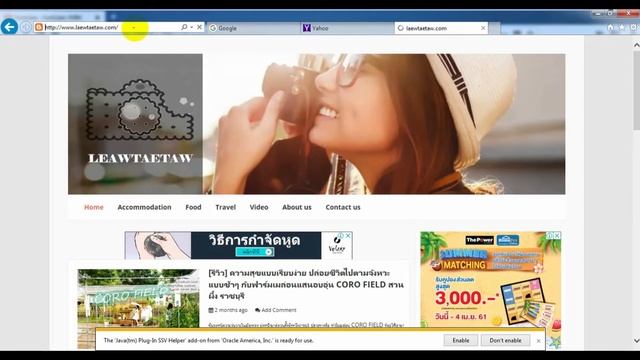
Task: Close the Thai banner ad with X
Action: 348,236
